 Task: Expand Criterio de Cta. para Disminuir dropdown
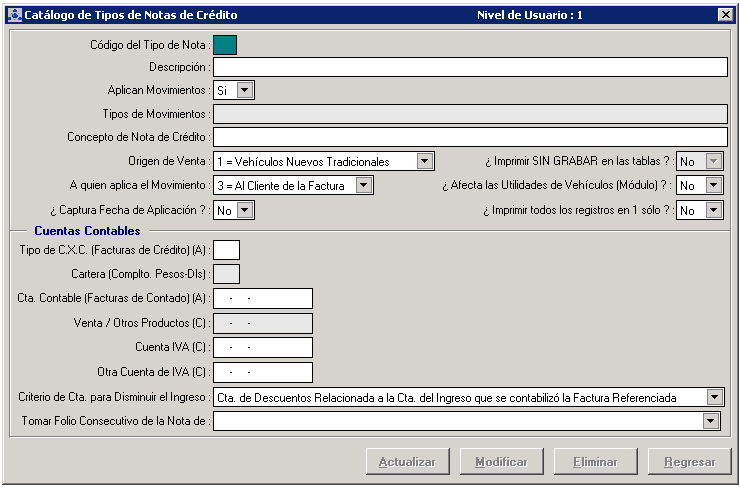(713, 397)
